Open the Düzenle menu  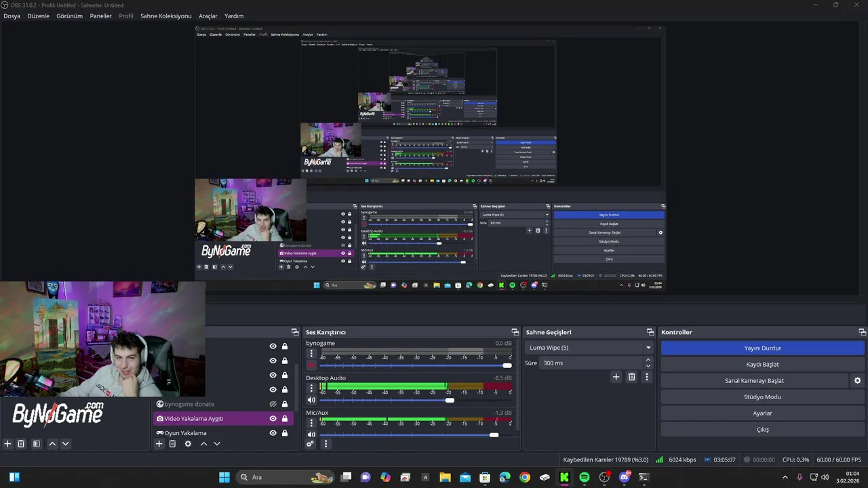[x=38, y=16]
